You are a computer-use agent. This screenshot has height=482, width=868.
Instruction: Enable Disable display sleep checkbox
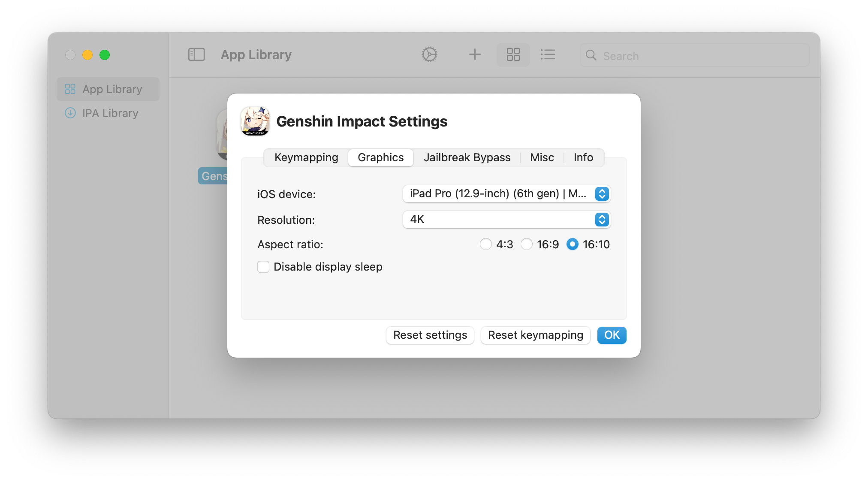point(263,267)
